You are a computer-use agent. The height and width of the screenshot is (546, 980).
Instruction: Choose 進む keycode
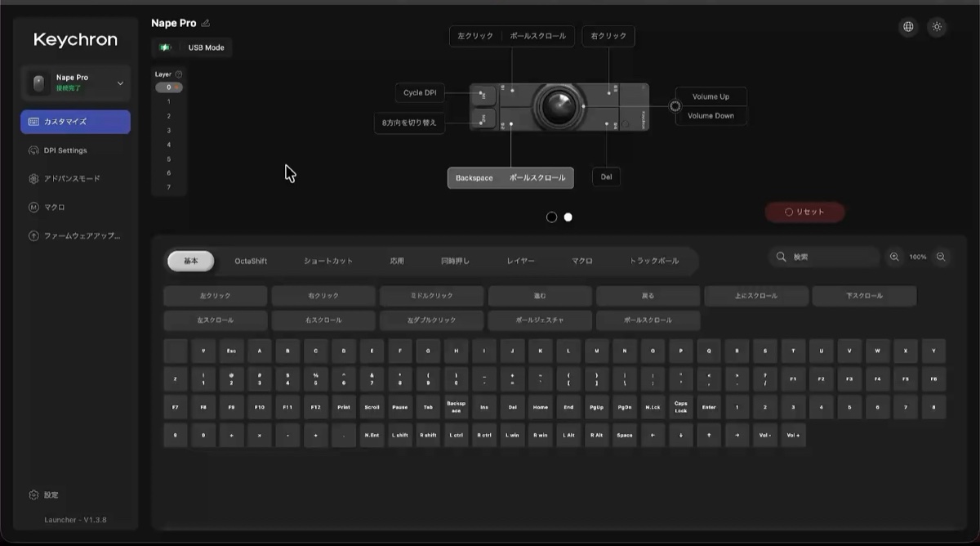click(x=540, y=296)
